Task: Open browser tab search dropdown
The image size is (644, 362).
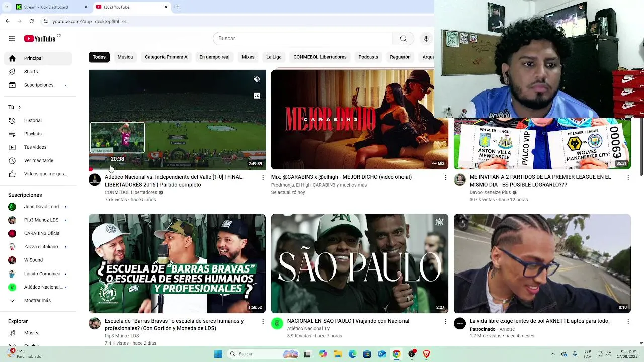Action: point(7,7)
